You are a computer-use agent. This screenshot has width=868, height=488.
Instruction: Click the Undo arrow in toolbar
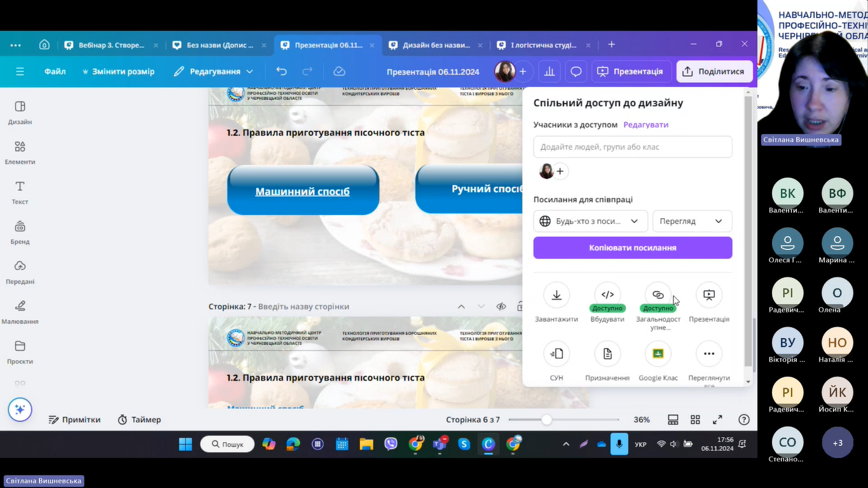point(282,71)
